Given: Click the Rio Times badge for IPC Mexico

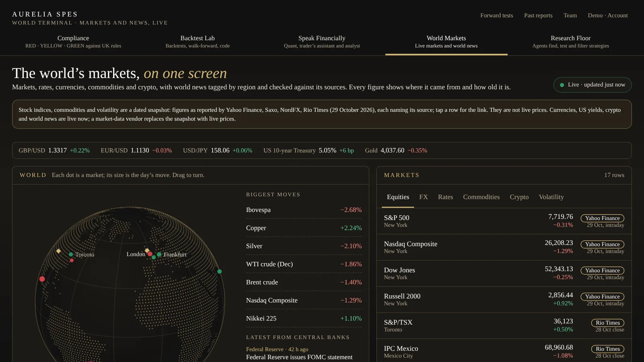Looking at the screenshot, I should [608, 349].
